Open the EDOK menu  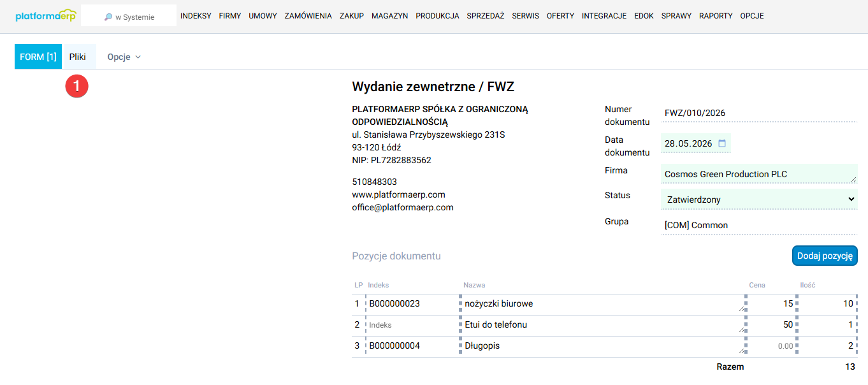coord(644,16)
